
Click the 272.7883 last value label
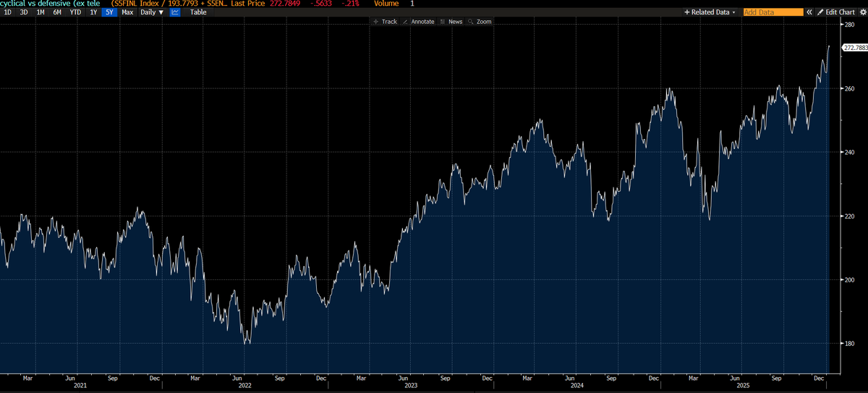tap(854, 48)
